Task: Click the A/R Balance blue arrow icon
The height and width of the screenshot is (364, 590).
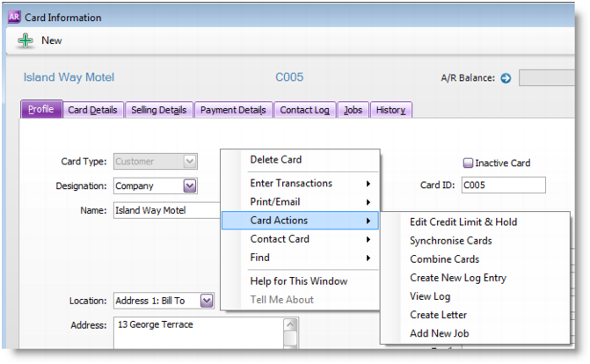Action: pyautogui.click(x=506, y=78)
